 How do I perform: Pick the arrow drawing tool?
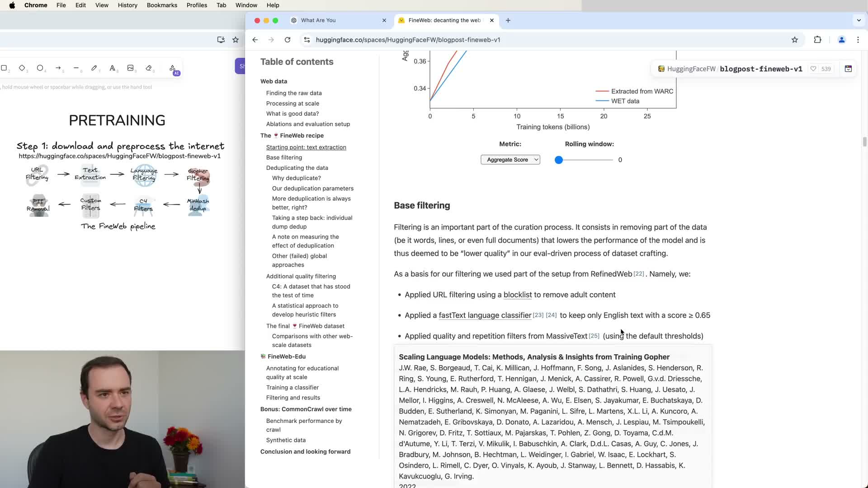click(58, 68)
